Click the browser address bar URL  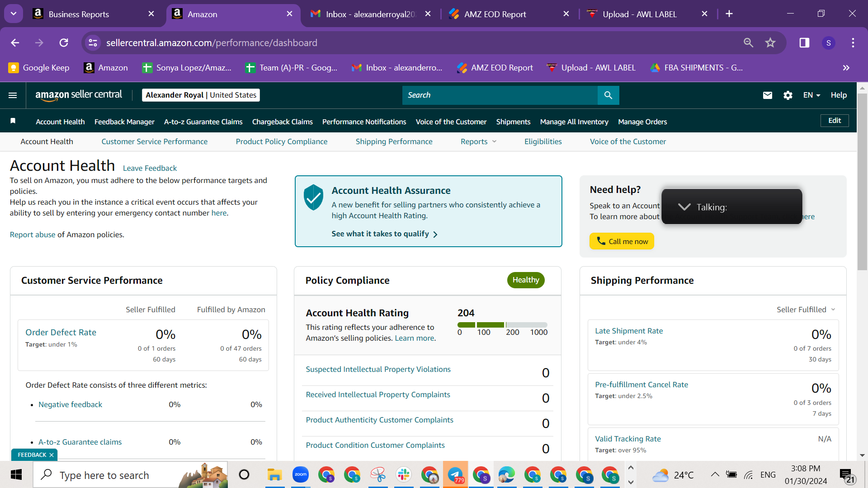coord(212,43)
